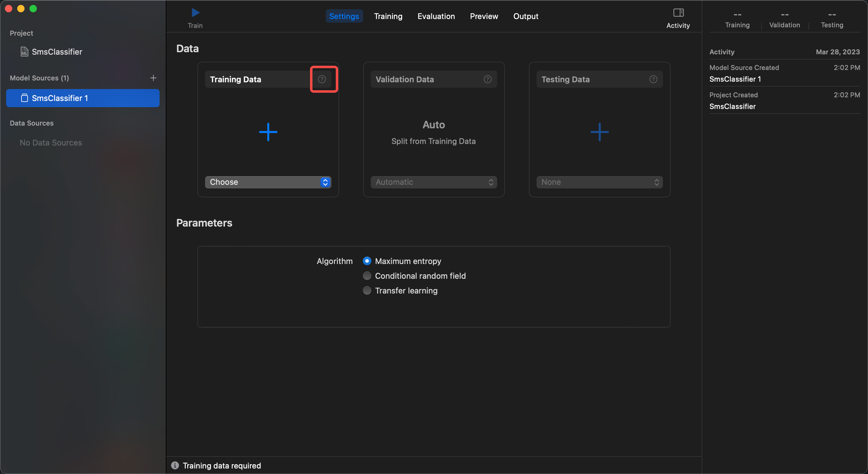Add a new model source
Viewport: 868px width, 474px height.
[x=153, y=78]
